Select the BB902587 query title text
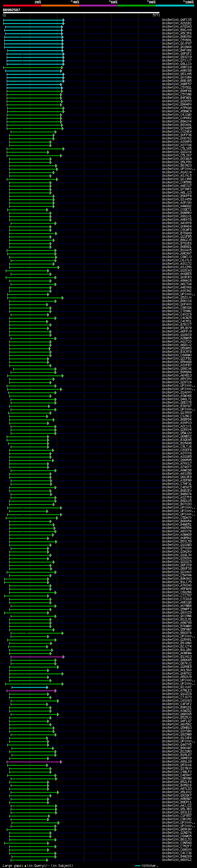Screen dimensions: 197x868 (x=11, y=10)
